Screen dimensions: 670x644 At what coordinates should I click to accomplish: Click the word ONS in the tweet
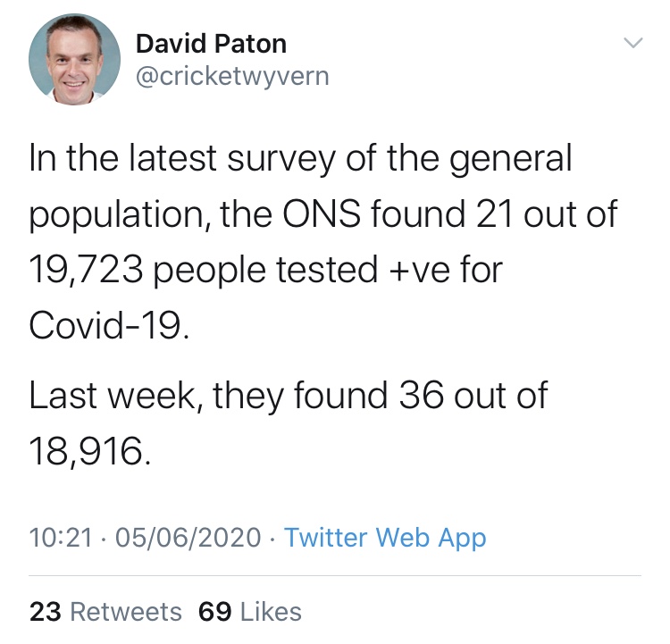pyautogui.click(x=321, y=213)
